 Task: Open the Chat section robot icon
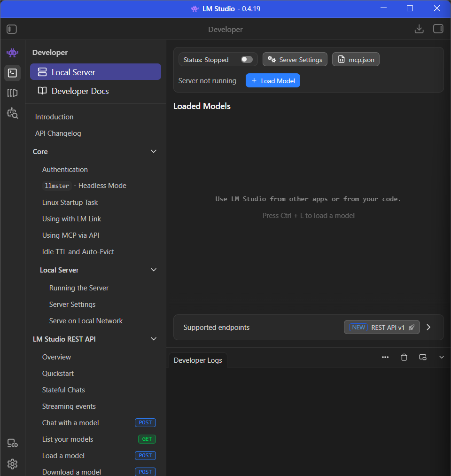click(12, 53)
